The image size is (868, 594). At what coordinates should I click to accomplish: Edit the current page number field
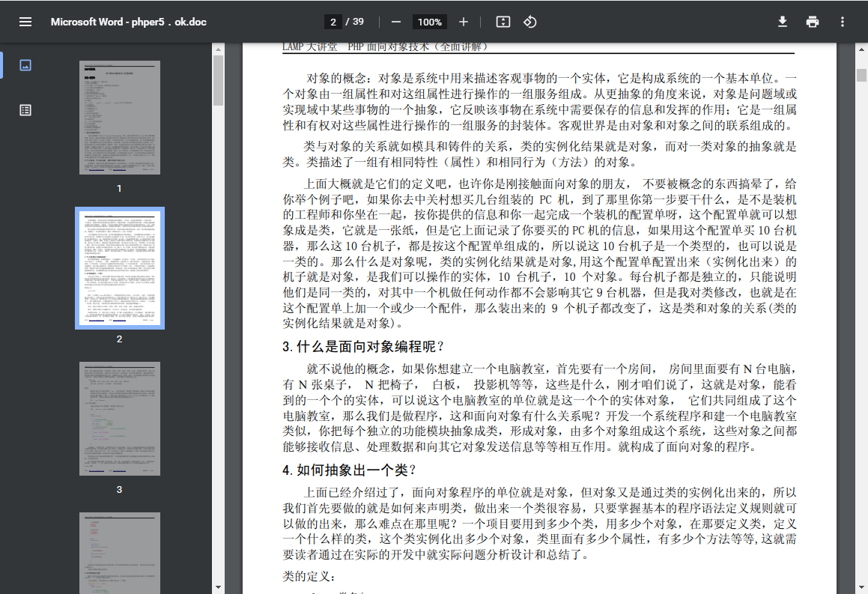(x=333, y=22)
